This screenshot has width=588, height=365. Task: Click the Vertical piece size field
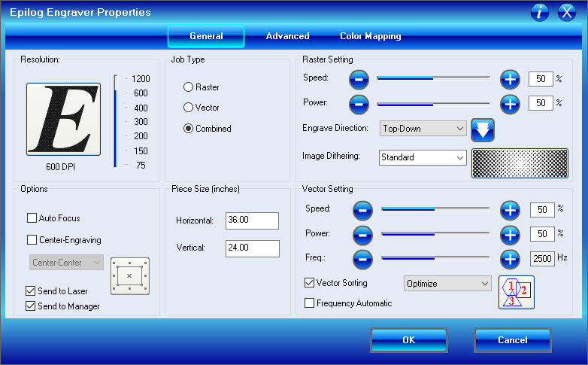click(x=253, y=248)
